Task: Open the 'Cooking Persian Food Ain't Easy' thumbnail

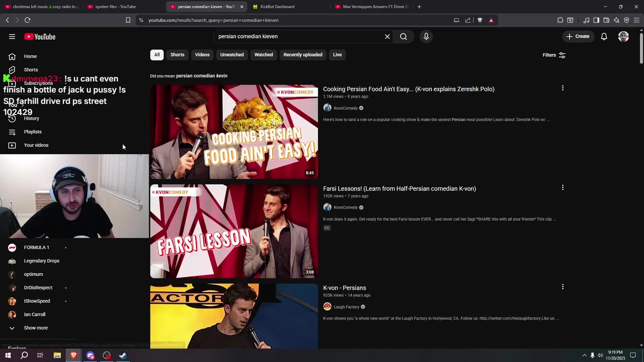Action: [234, 132]
